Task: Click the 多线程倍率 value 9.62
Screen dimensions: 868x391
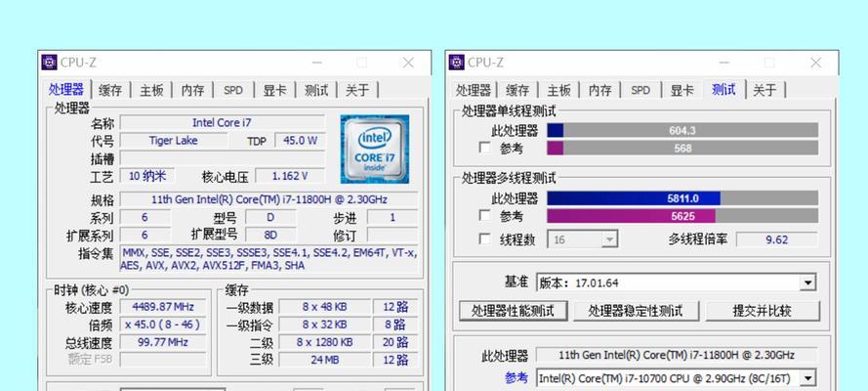Action: pos(776,239)
